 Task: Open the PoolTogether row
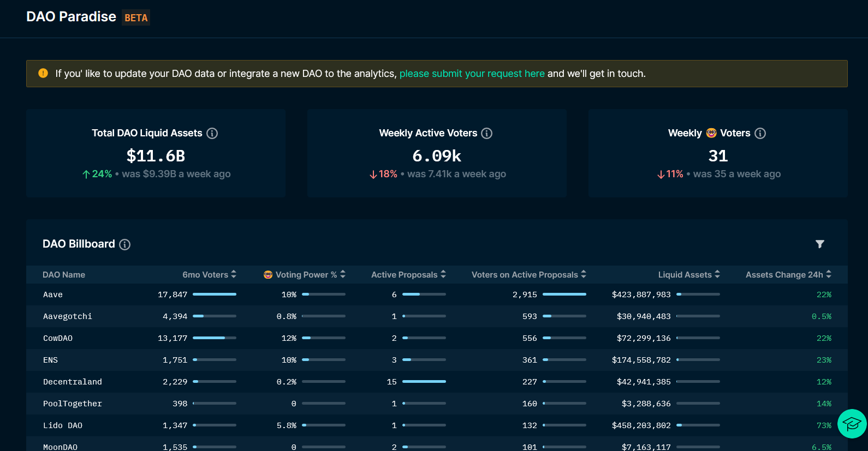(437, 404)
